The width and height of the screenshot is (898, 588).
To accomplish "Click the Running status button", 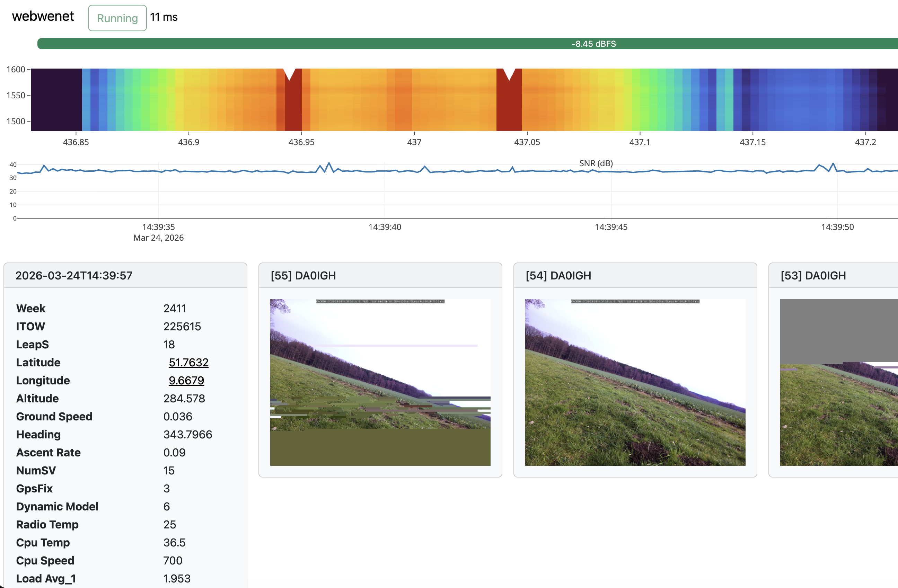I will click(x=117, y=18).
